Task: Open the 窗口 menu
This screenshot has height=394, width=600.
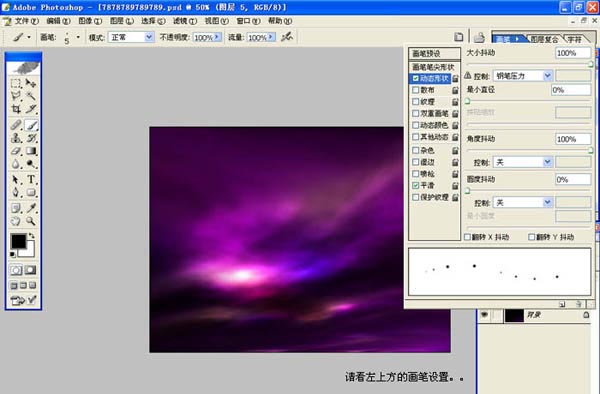Action: coord(248,21)
